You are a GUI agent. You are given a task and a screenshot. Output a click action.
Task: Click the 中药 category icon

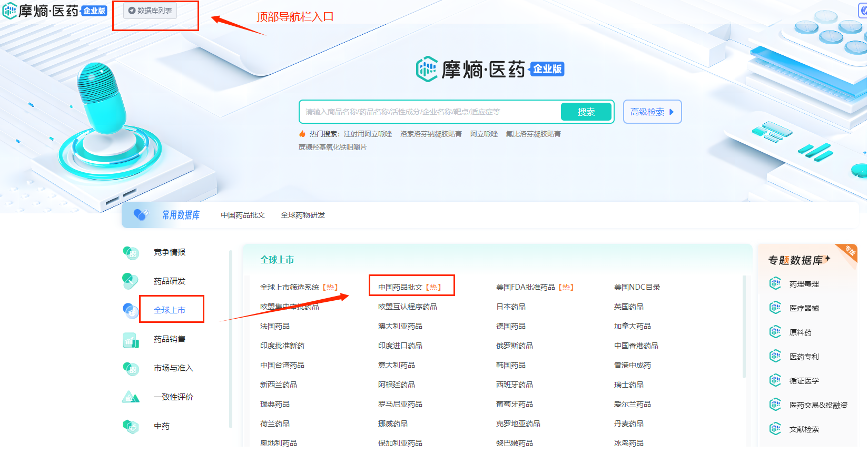[131, 426]
